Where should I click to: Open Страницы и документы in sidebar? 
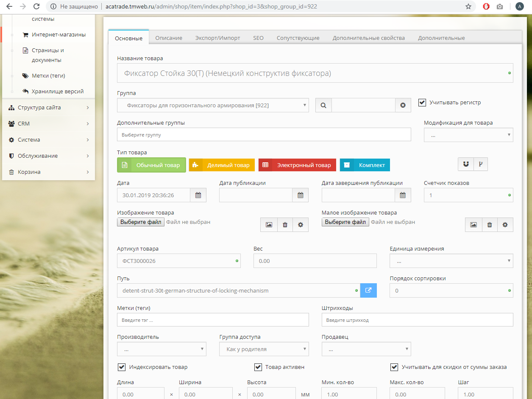click(47, 55)
